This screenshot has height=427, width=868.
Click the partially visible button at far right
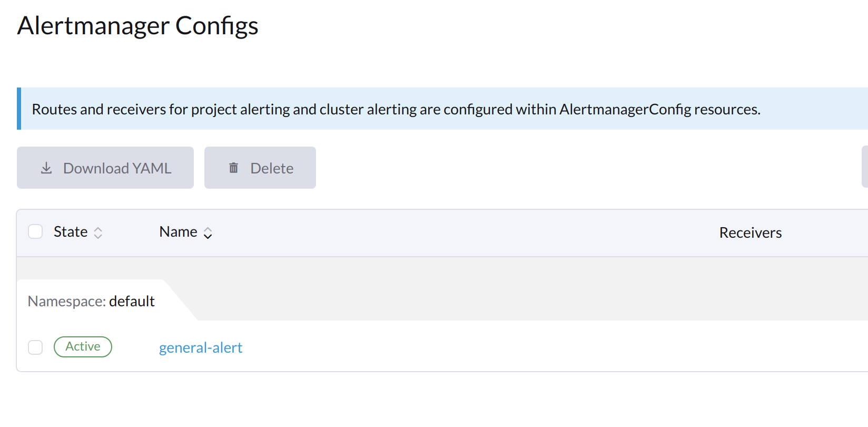point(865,168)
